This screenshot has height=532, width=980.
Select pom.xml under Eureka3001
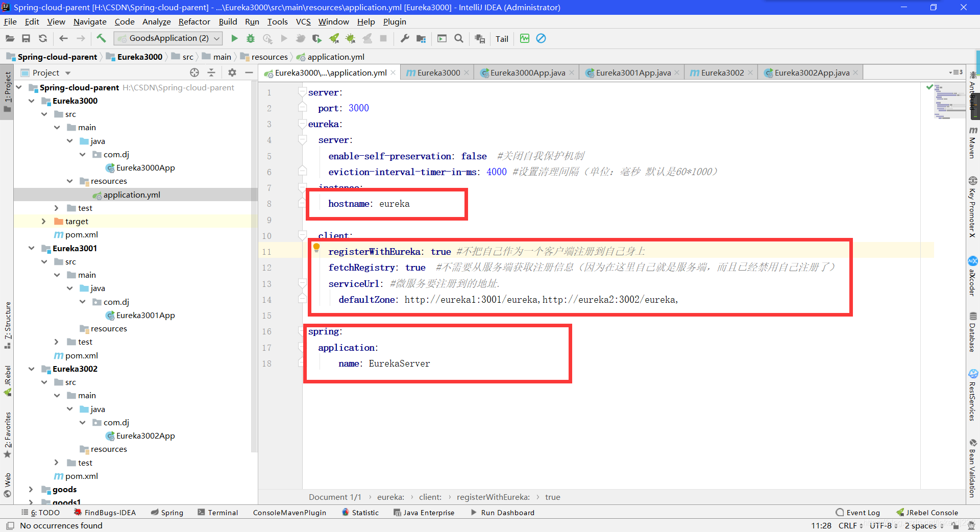pyautogui.click(x=76, y=355)
